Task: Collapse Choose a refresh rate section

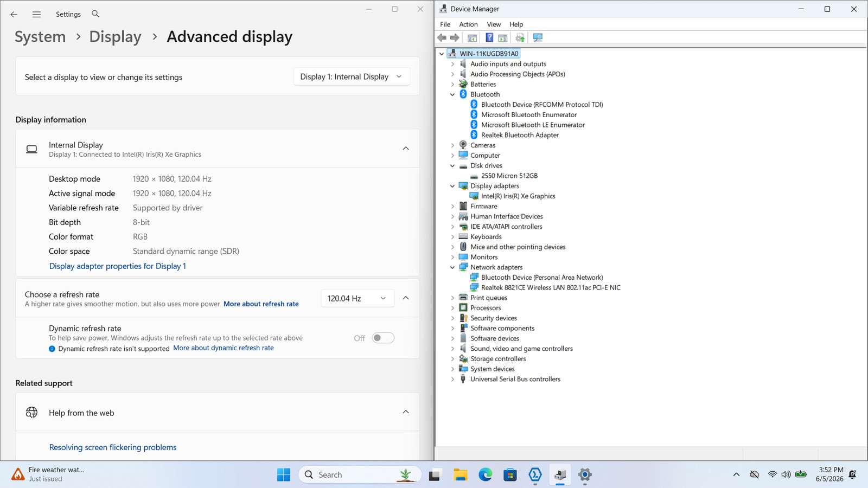Action: (x=406, y=298)
